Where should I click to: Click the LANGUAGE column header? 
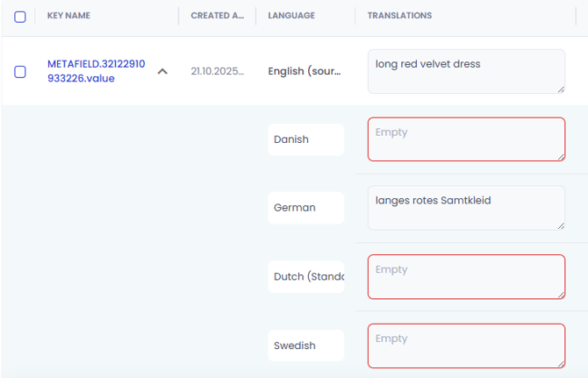291,16
